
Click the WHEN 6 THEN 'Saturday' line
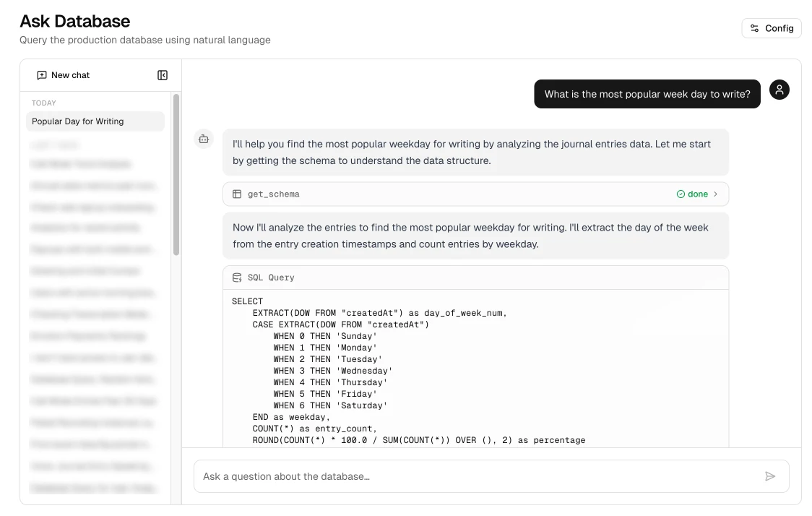pos(330,405)
